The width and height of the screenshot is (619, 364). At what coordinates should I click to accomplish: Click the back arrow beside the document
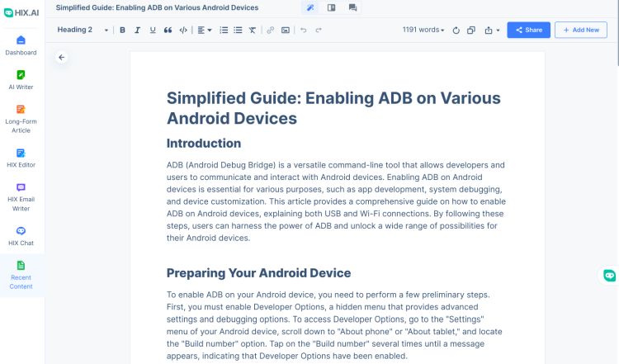pos(62,58)
